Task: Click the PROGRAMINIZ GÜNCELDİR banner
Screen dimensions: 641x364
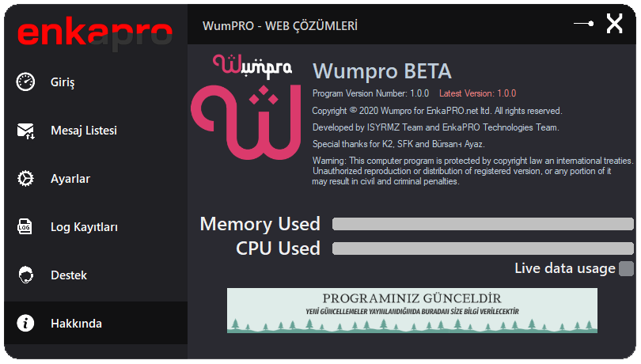Action: coord(412,310)
